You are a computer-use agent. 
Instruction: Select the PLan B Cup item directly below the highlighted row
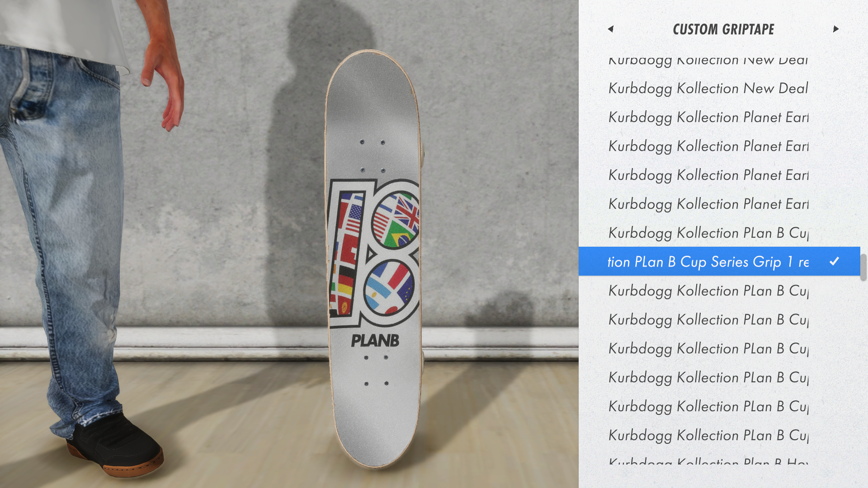pyautogui.click(x=708, y=291)
